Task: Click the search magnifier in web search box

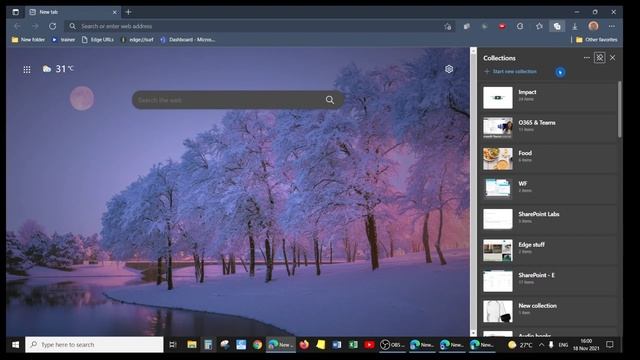Action: (330, 100)
